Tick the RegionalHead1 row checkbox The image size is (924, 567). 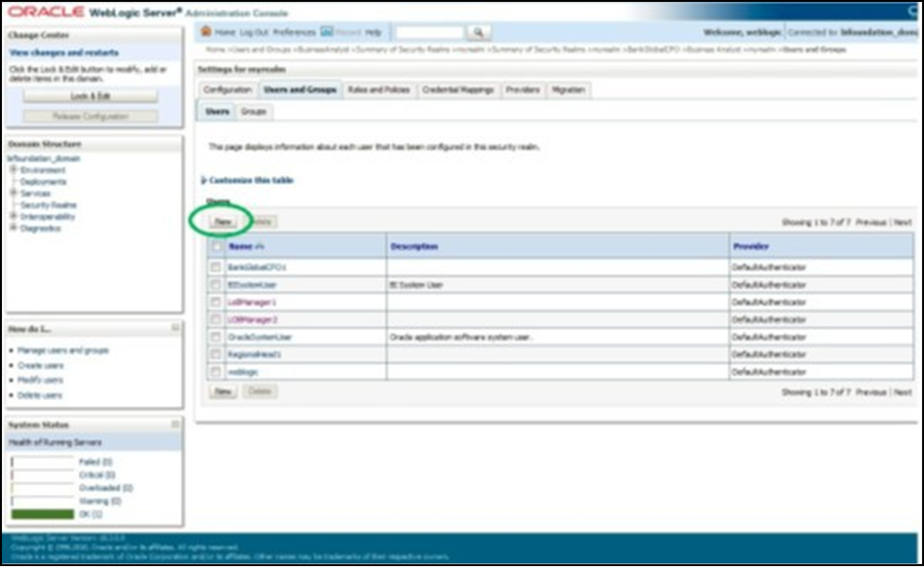(x=216, y=354)
